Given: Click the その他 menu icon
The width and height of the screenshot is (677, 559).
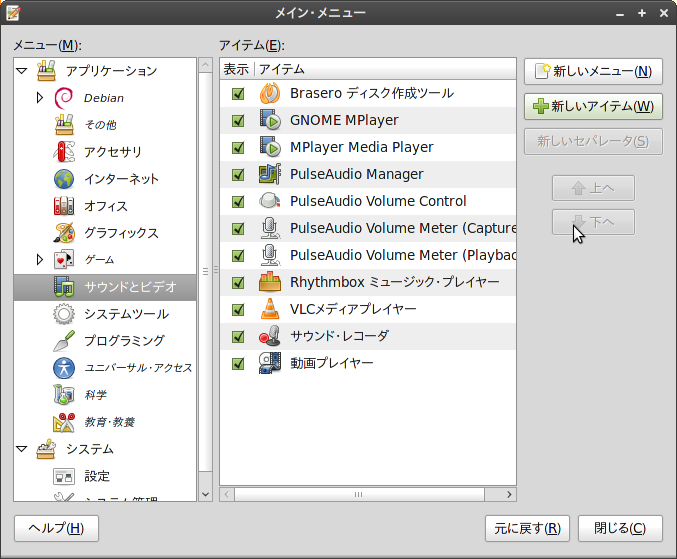Looking at the screenshot, I should click(x=64, y=125).
